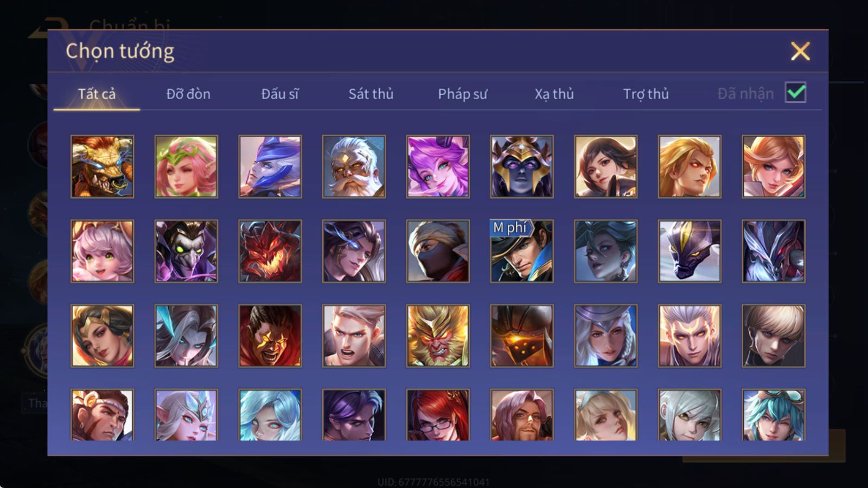
Task: Open the Trợ thủ tab
Action: tap(646, 94)
